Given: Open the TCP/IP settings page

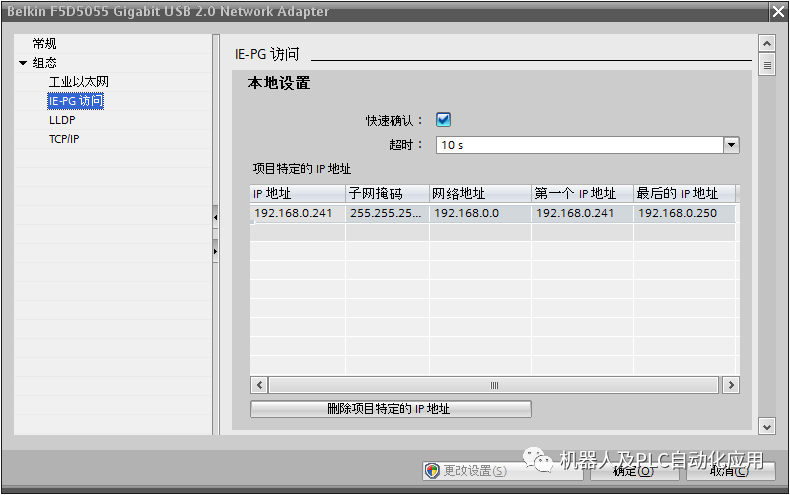Looking at the screenshot, I should [x=64, y=139].
